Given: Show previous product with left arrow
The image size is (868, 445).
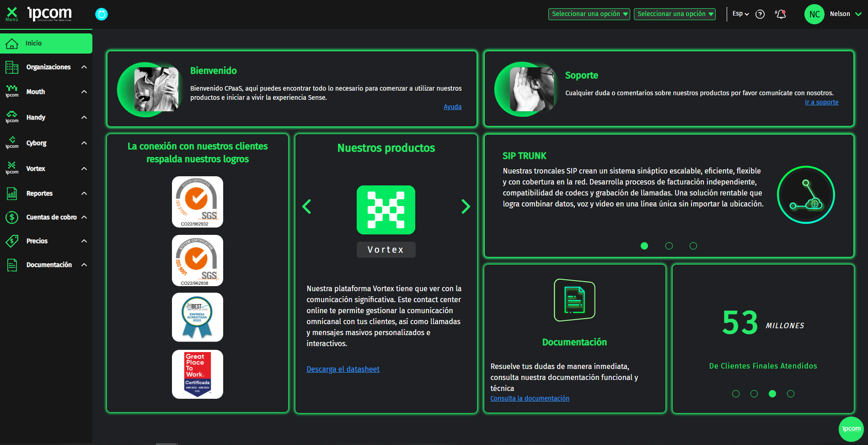Looking at the screenshot, I should tap(307, 206).
